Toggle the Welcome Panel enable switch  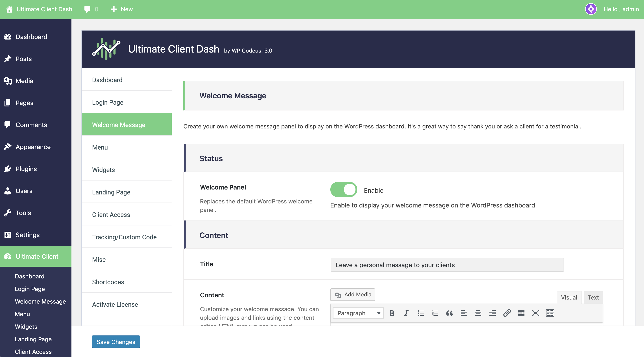pos(344,190)
